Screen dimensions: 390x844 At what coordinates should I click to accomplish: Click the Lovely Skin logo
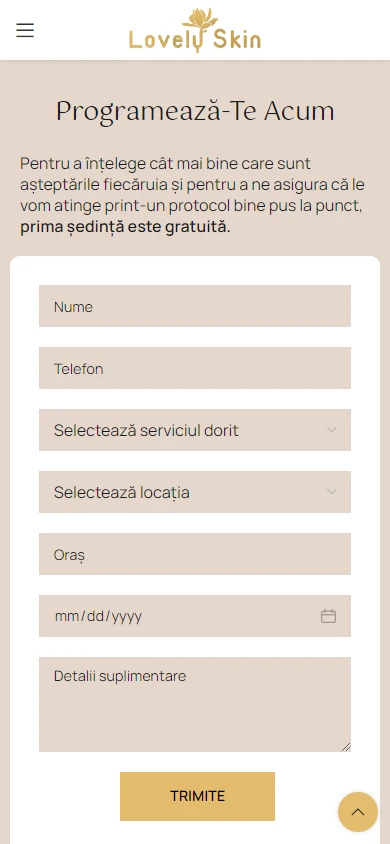[x=195, y=30]
